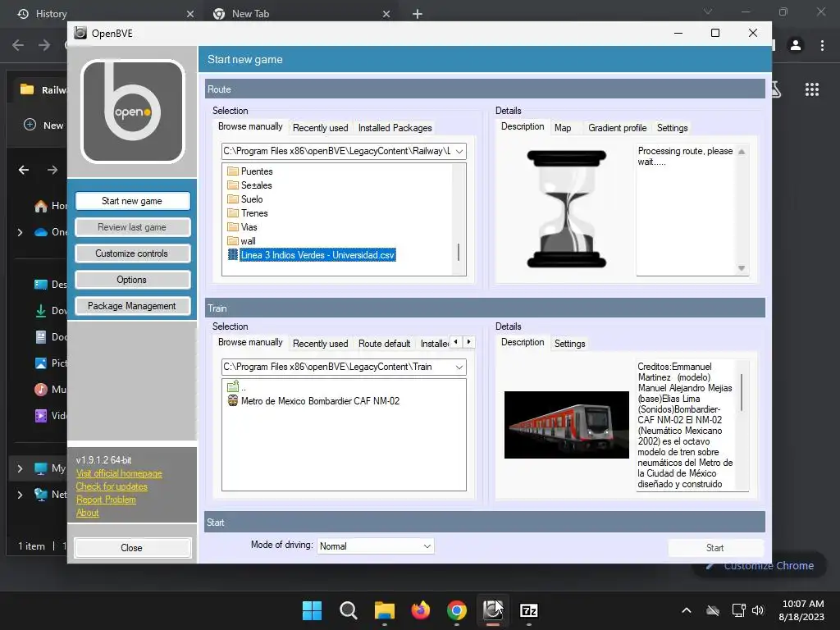Show hidden system tray icons
Screen dimensions: 840x630
coord(687,610)
